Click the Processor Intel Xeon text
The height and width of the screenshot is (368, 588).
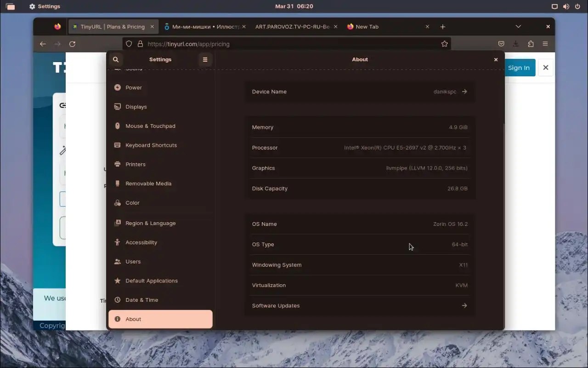(405, 148)
